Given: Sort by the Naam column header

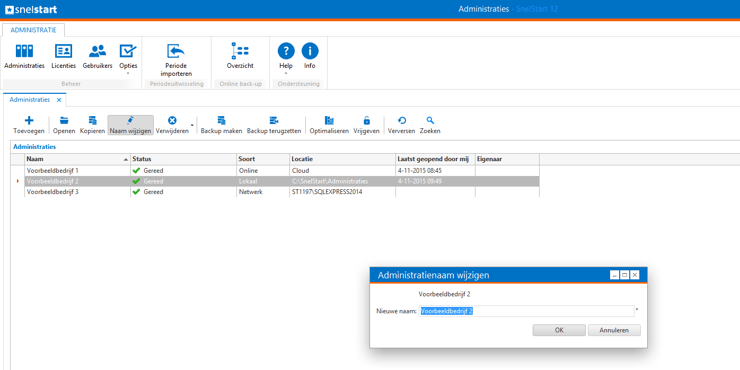Looking at the screenshot, I should [x=77, y=160].
